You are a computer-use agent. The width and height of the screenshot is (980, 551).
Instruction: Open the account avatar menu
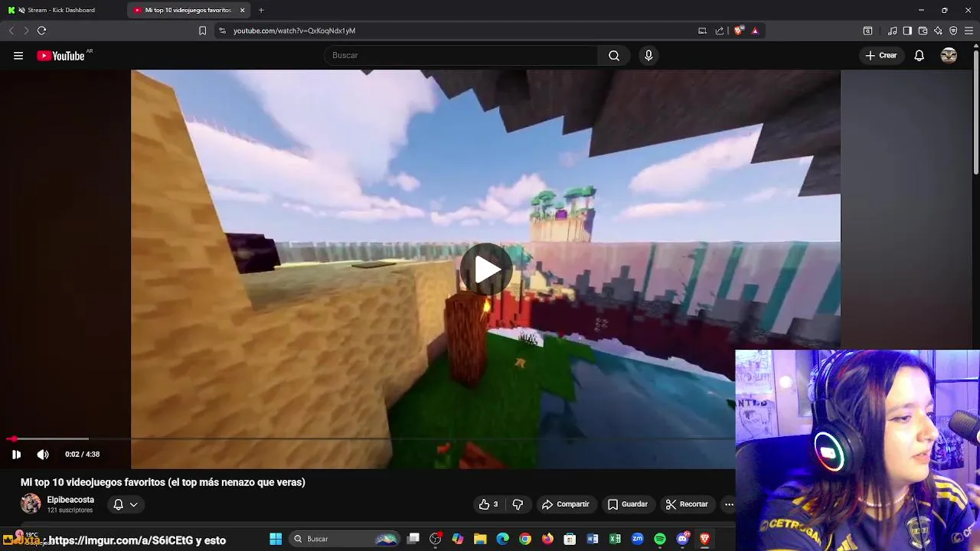(949, 55)
